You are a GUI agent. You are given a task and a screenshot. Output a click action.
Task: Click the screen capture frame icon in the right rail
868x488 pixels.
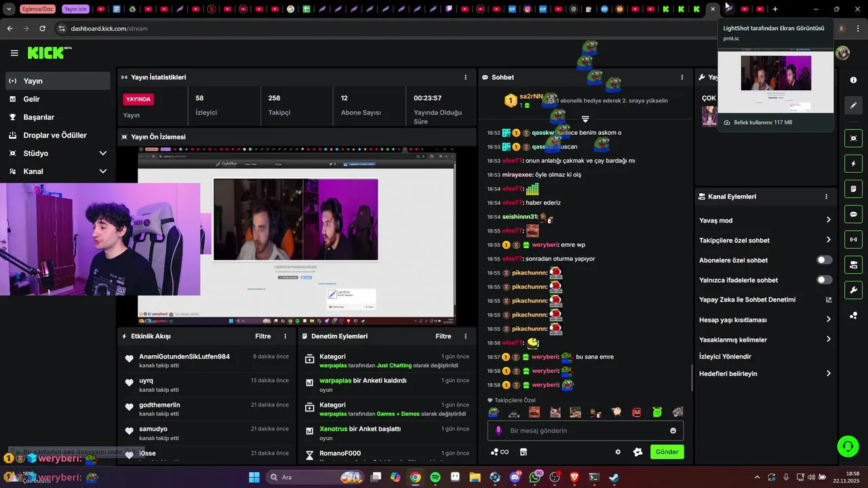[x=853, y=138]
